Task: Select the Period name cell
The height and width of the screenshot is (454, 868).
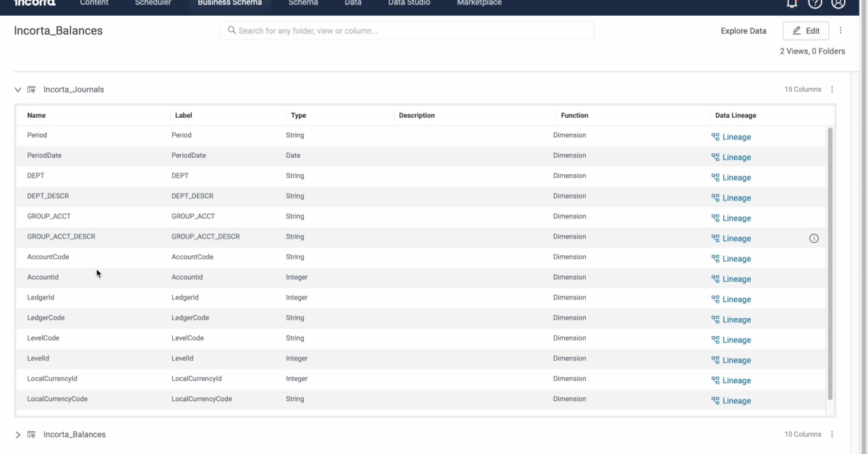Action: tap(37, 135)
